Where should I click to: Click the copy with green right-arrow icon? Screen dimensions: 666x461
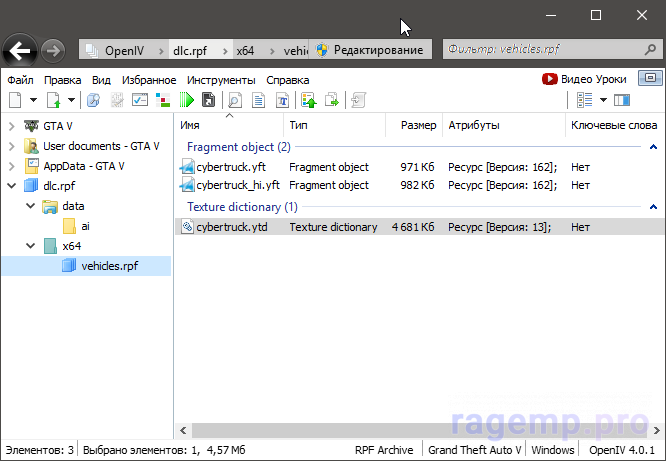click(332, 100)
